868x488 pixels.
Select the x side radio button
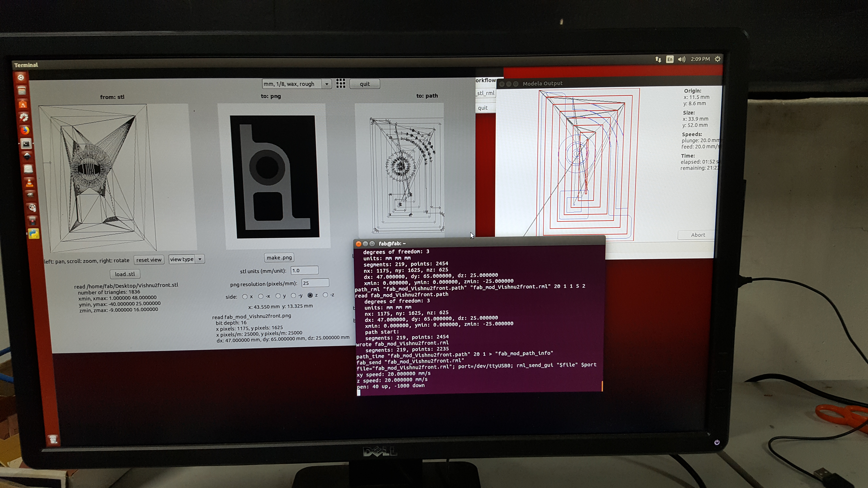(x=245, y=297)
